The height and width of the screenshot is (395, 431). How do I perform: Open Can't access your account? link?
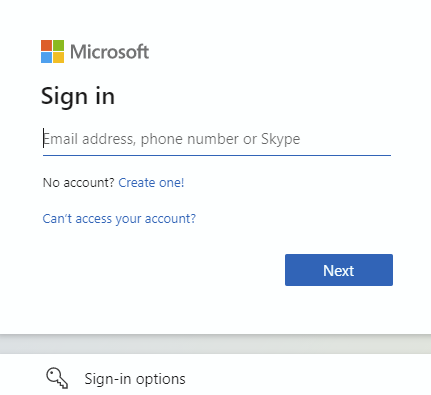click(119, 219)
